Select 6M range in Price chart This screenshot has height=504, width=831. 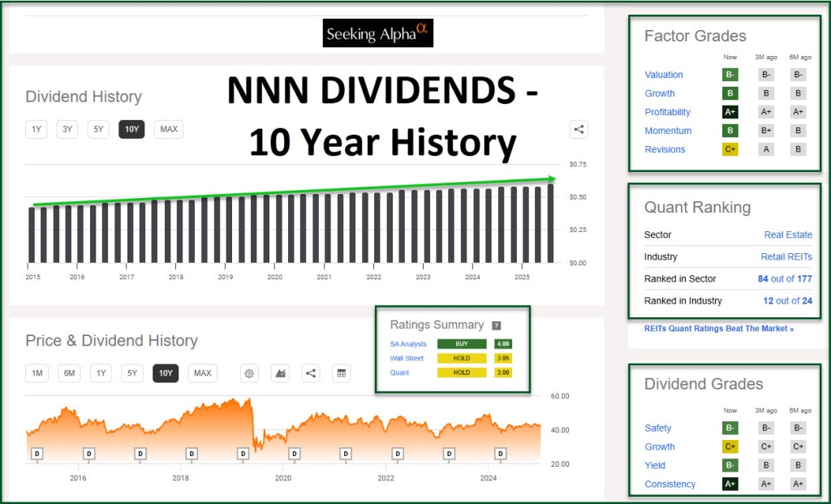(x=69, y=373)
